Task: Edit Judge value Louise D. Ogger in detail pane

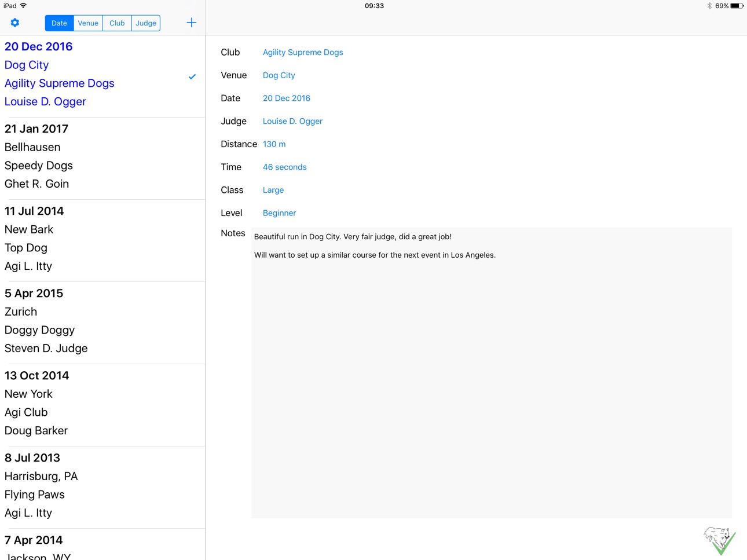Action: (292, 121)
